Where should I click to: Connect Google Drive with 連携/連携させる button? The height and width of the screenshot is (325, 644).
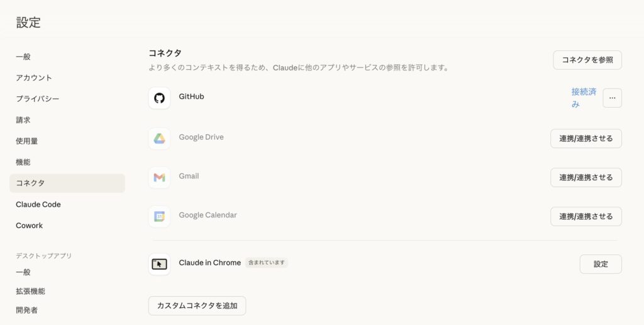(586, 139)
